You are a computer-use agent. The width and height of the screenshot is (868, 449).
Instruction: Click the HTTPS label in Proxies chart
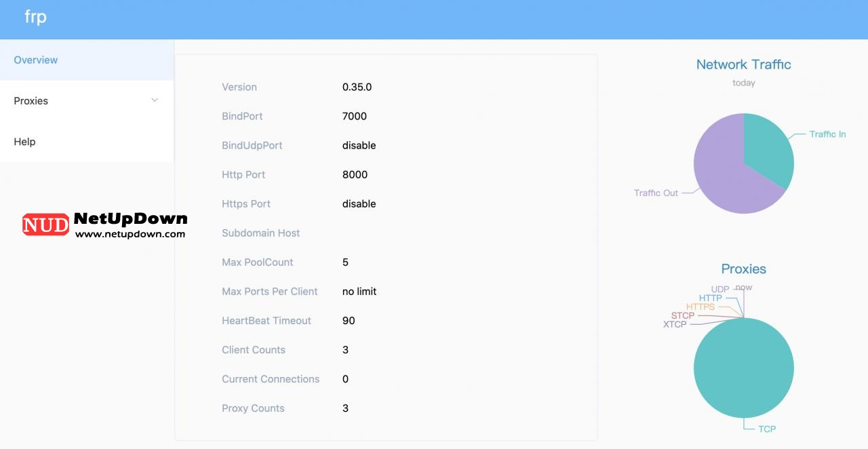click(701, 307)
